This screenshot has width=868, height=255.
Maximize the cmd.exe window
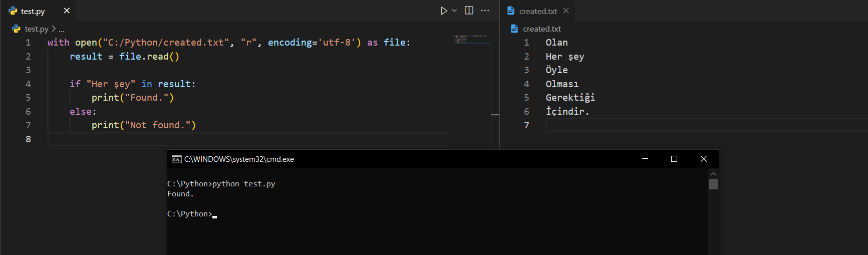[674, 159]
